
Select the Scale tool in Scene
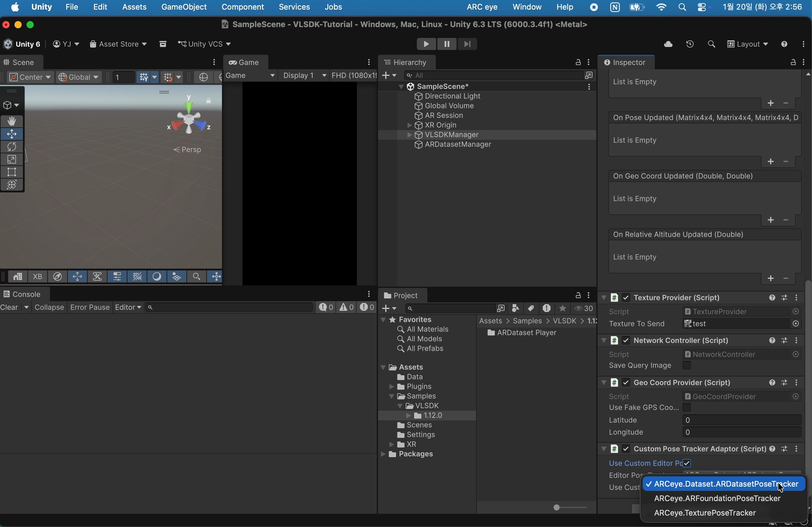coord(12,160)
